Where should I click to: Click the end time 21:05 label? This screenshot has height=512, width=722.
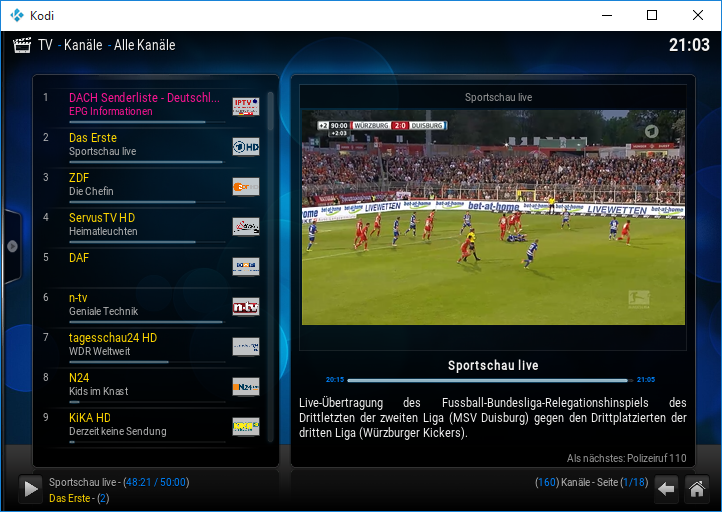[646, 380]
